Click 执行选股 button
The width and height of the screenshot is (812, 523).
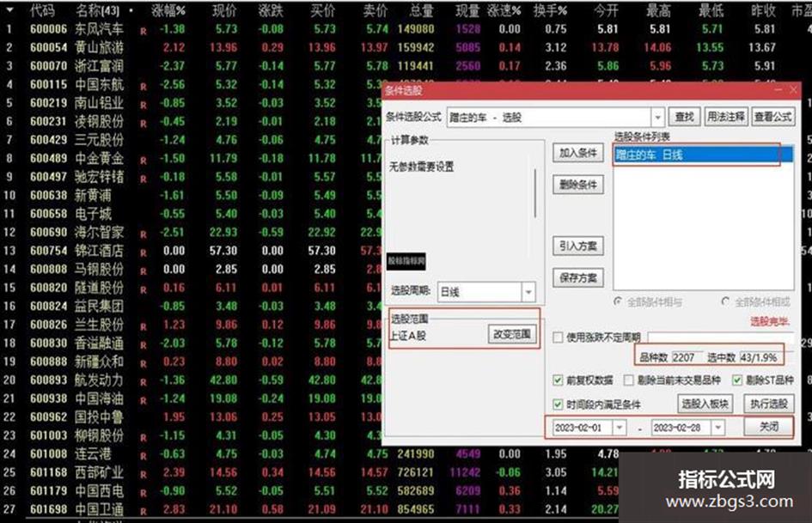click(769, 404)
